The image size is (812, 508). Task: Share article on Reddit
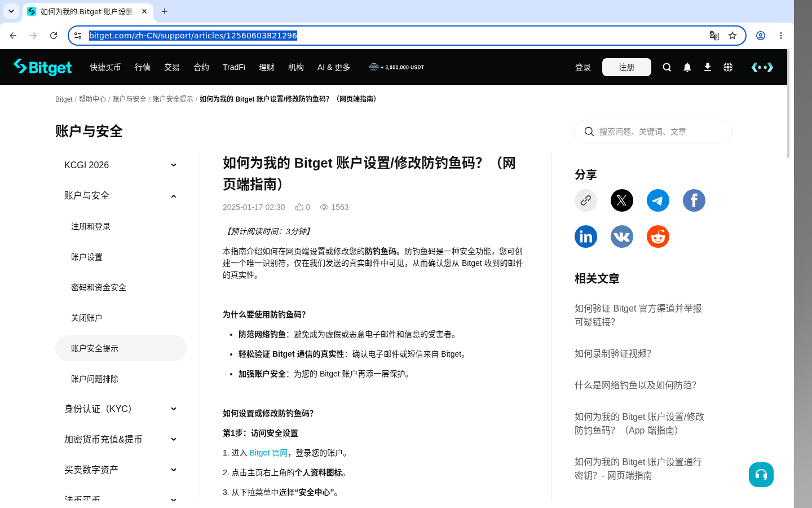(x=658, y=237)
